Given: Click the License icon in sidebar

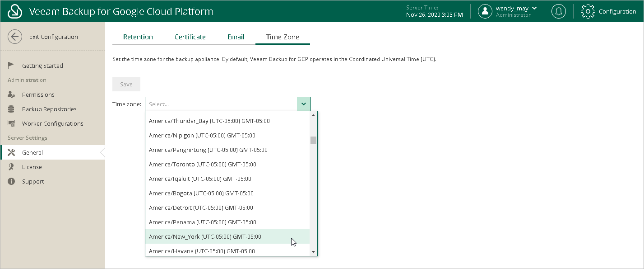Looking at the screenshot, I should point(12,167).
